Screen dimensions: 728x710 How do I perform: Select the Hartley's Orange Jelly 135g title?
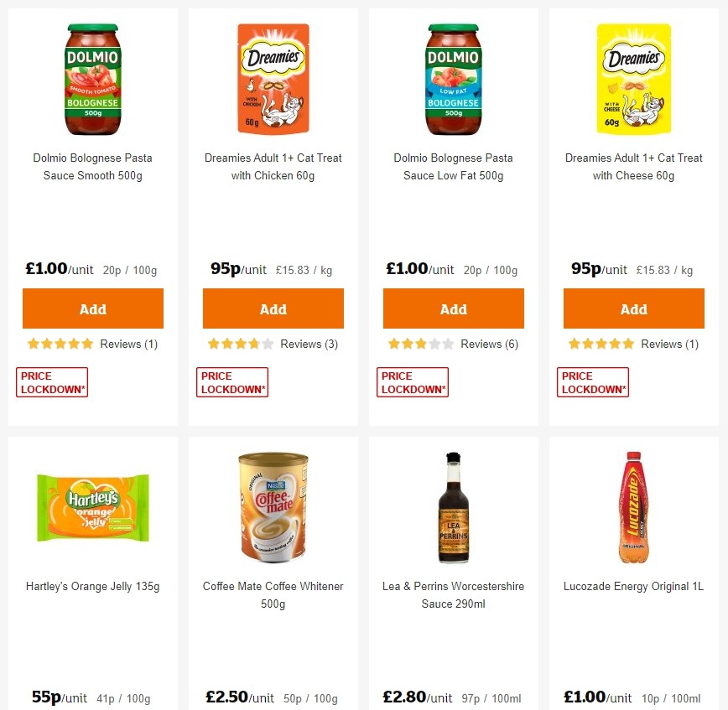tap(92, 586)
